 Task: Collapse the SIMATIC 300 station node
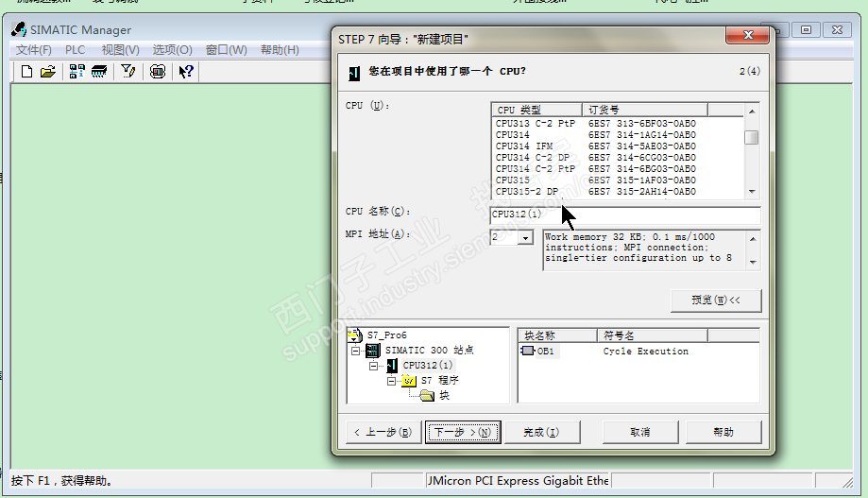coord(355,351)
